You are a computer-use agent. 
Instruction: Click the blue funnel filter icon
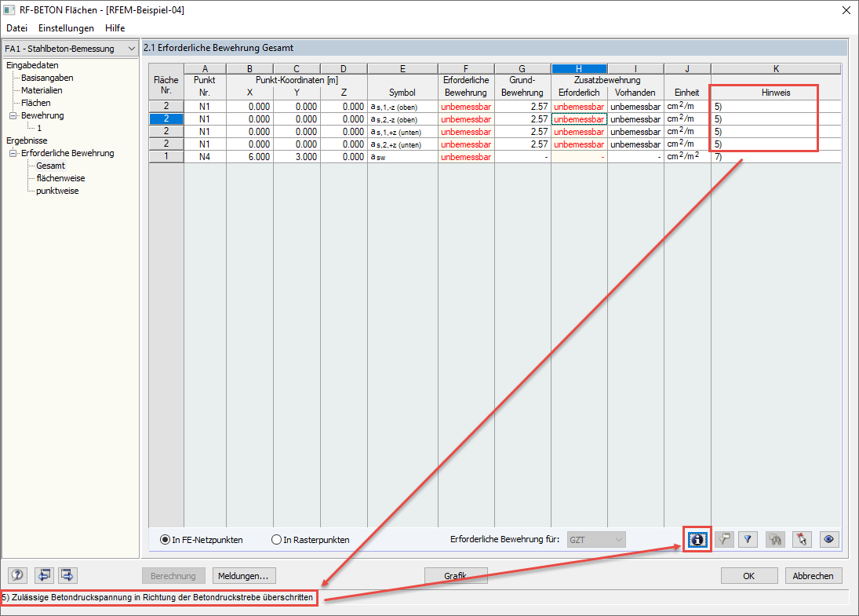point(748,540)
